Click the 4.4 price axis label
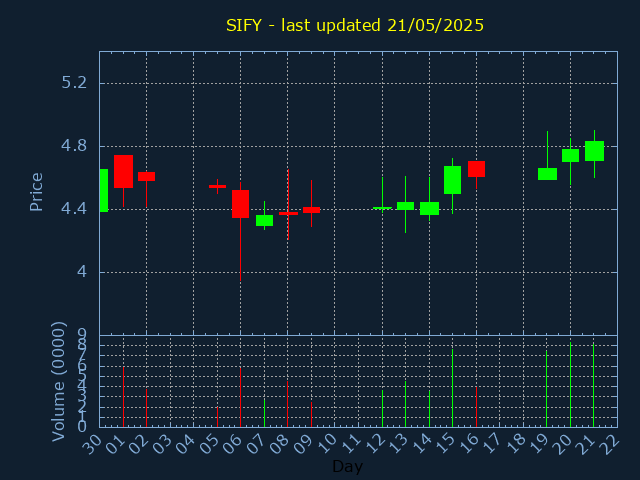This screenshot has width=640, height=480. coord(74,209)
